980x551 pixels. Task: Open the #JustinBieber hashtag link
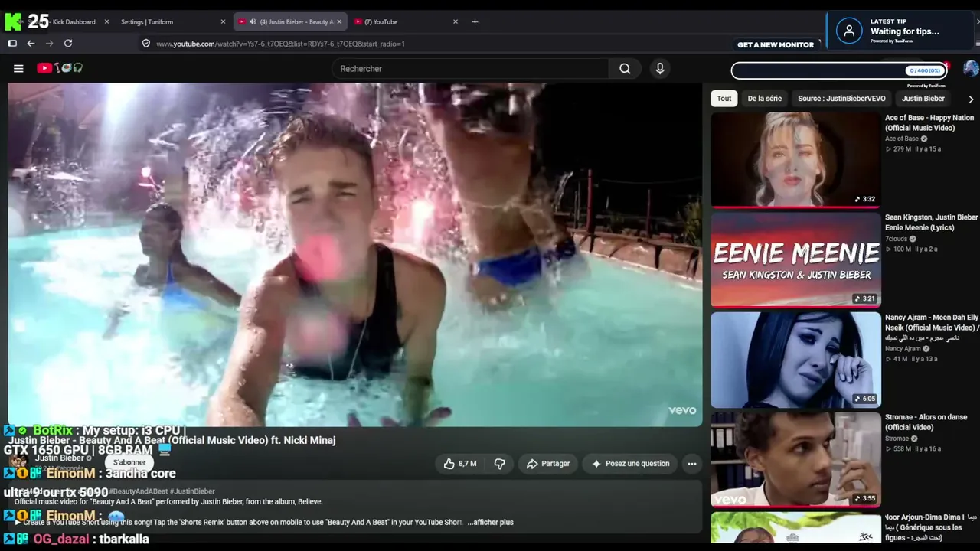coord(192,491)
